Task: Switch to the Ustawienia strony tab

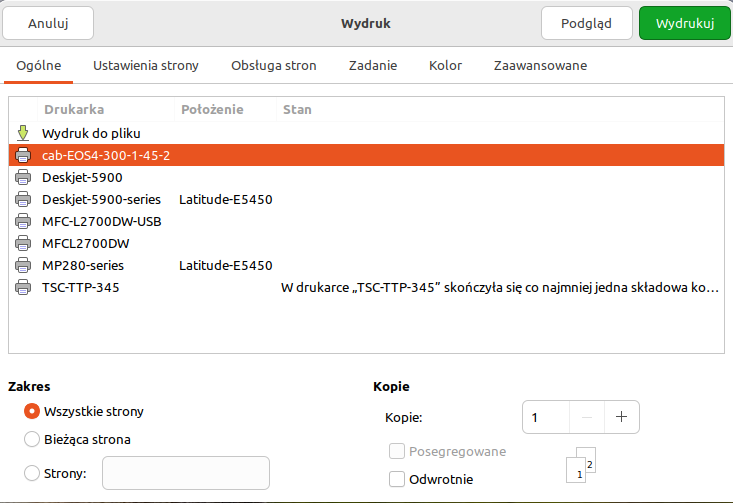Action: pos(146,66)
